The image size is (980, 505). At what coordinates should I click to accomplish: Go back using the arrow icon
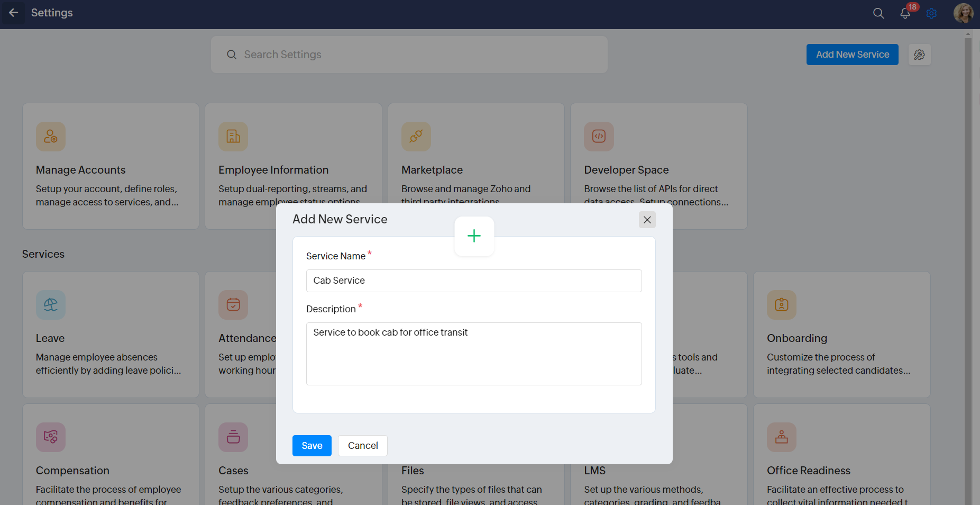[14, 13]
